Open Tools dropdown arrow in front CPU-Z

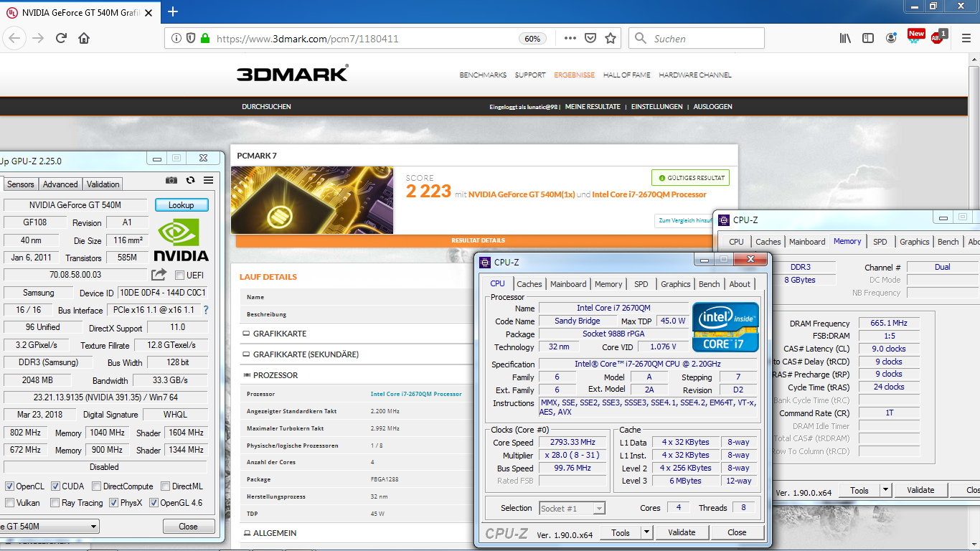click(646, 532)
